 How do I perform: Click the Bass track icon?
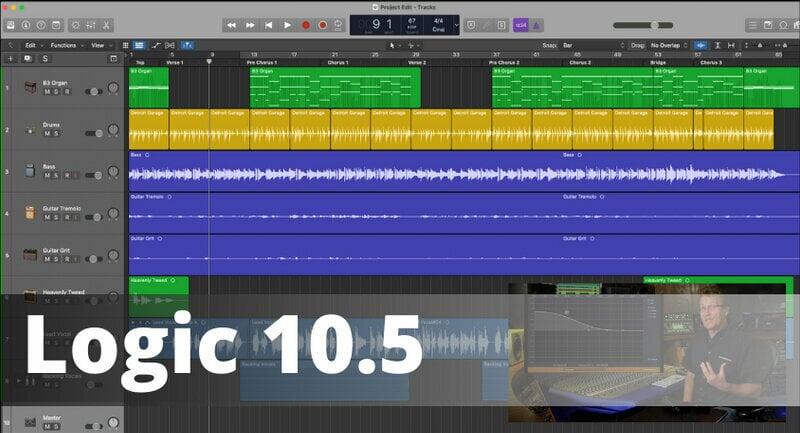(30, 171)
